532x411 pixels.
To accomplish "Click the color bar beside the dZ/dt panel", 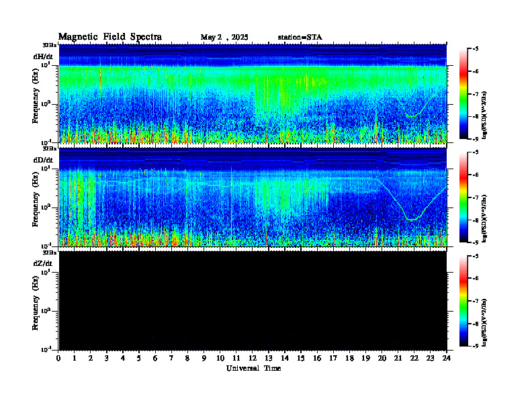I will point(463,301).
